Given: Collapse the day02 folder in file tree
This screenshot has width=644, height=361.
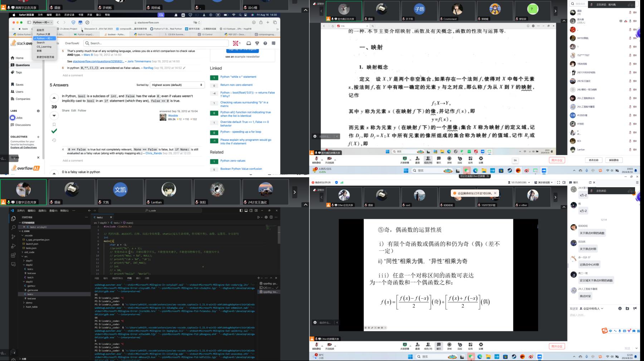Looking at the screenshot, I should pos(29,265).
